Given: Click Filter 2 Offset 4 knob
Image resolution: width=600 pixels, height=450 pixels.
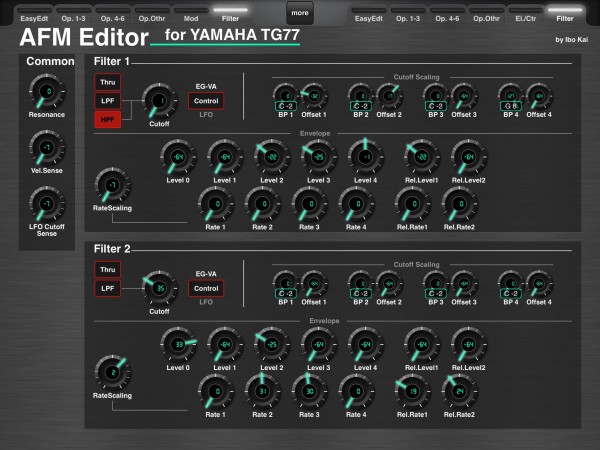Looking at the screenshot, I should pyautogui.click(x=539, y=284).
